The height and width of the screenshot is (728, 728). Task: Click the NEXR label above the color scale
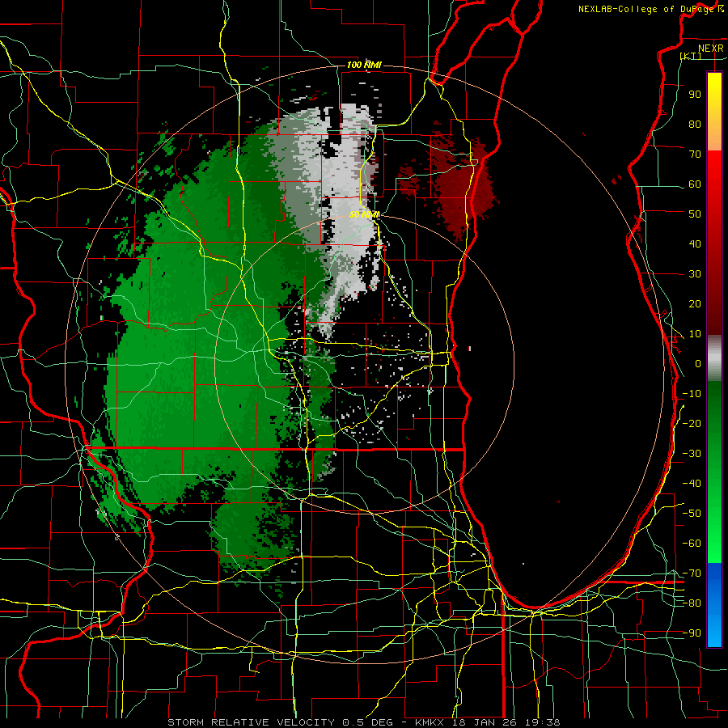coord(710,49)
